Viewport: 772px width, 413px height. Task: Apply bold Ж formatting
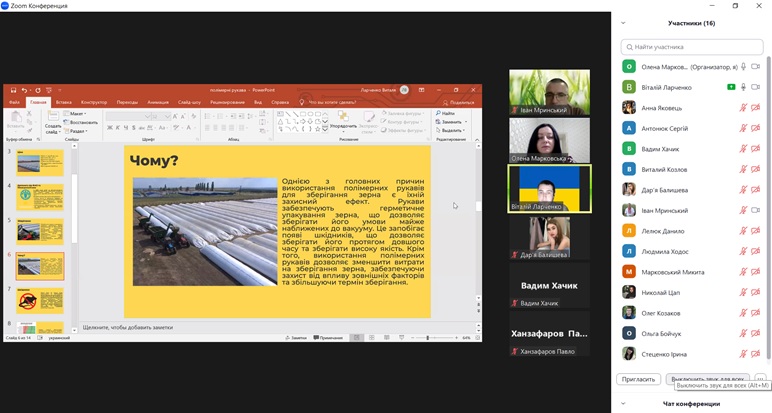click(109, 128)
